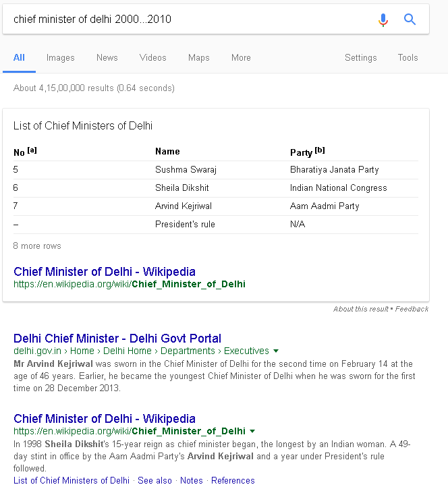Show the search Tools options
The width and height of the screenshot is (448, 493).
pyautogui.click(x=408, y=58)
